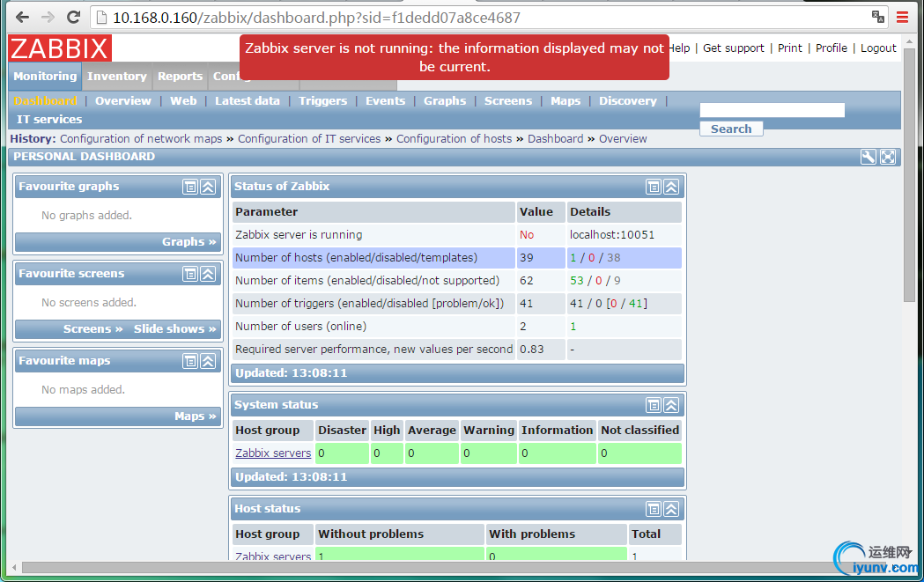The image size is (924, 582).
Task: Collapse the Status of Zabbix widget
Action: [671, 187]
